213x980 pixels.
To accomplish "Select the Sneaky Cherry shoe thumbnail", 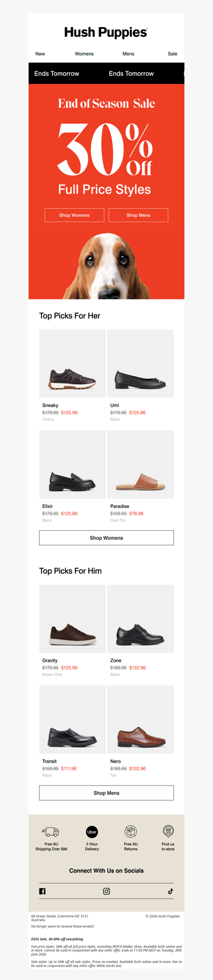I will pyautogui.click(x=72, y=363).
